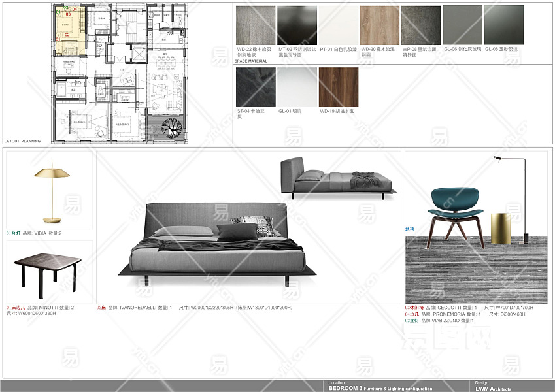Select the dark MINOTTI bedside table image

coord(48,274)
